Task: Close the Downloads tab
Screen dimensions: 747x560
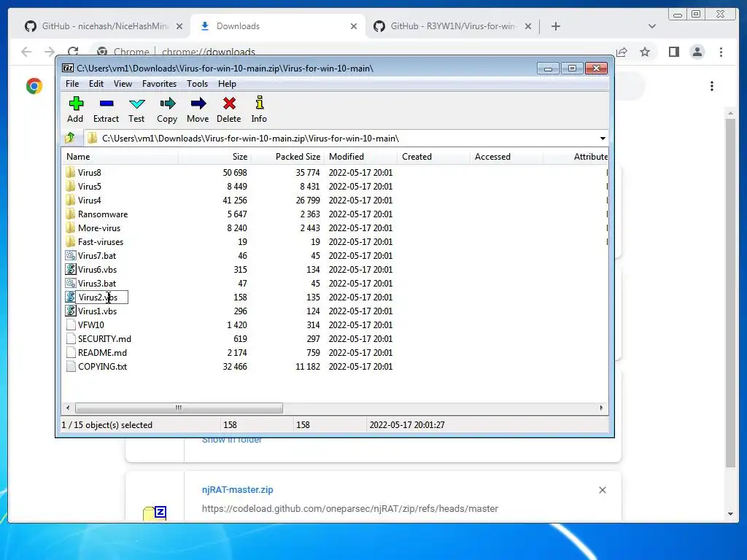Action: (x=354, y=27)
